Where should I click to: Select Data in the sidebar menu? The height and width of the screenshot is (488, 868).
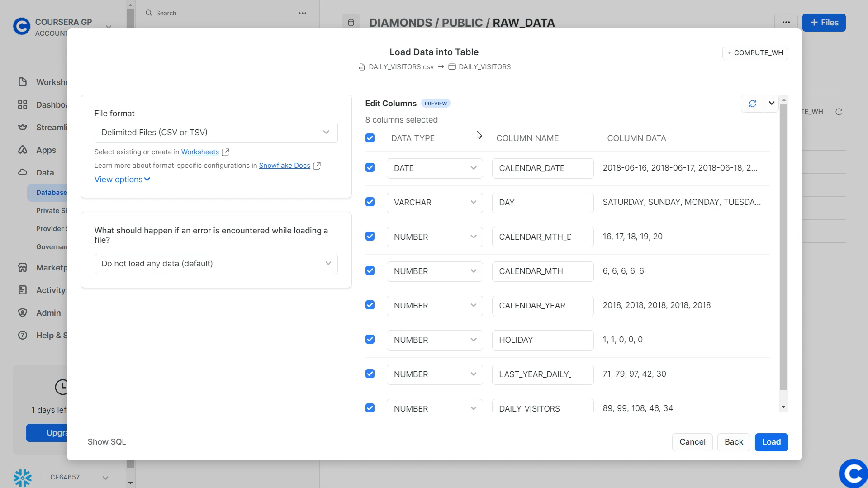pyautogui.click(x=45, y=172)
